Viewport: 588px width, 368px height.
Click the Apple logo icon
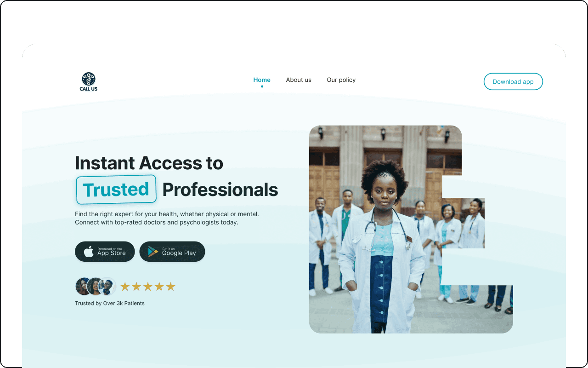(89, 252)
